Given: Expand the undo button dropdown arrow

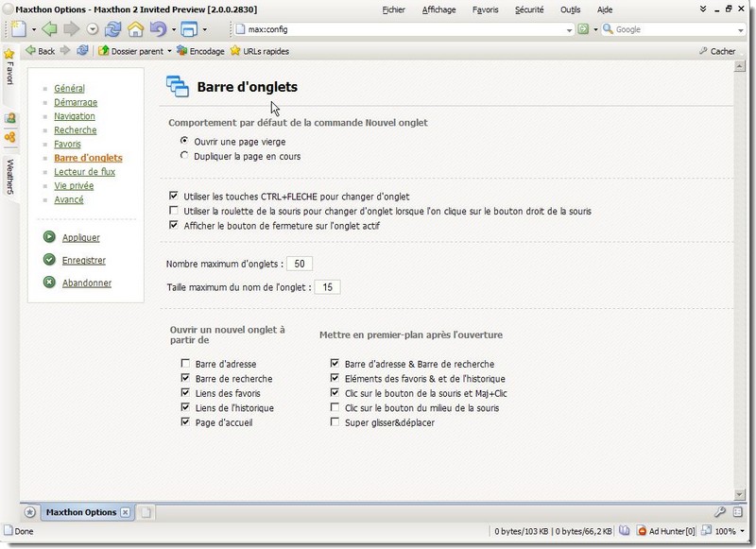Looking at the screenshot, I should tap(174, 29).
